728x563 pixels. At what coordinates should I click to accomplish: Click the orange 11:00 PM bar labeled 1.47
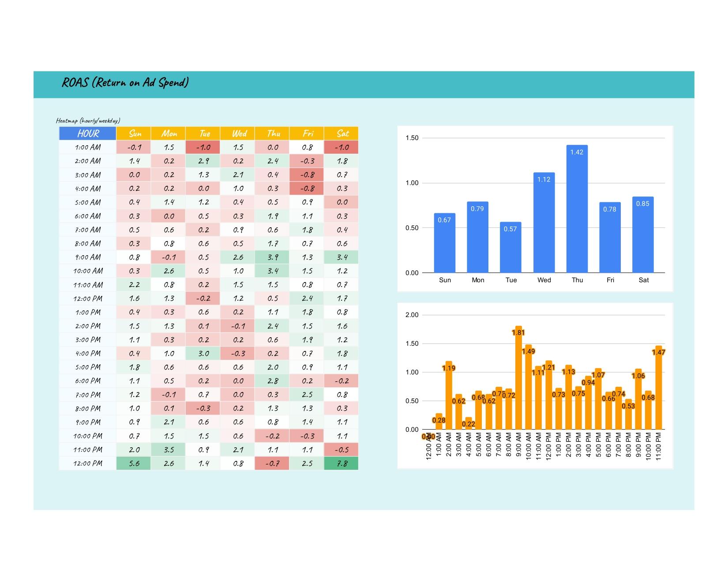click(x=659, y=388)
